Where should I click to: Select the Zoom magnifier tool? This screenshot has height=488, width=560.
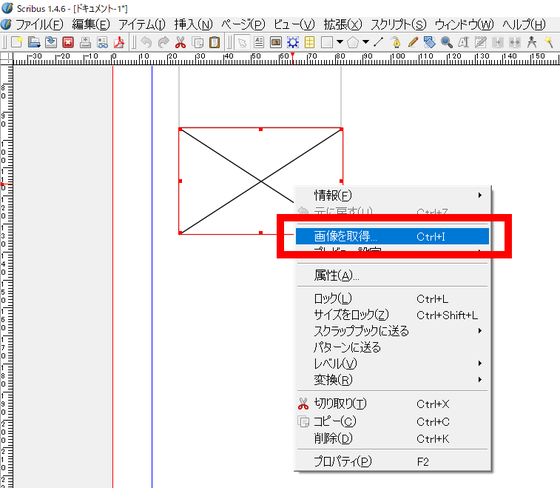point(446,43)
